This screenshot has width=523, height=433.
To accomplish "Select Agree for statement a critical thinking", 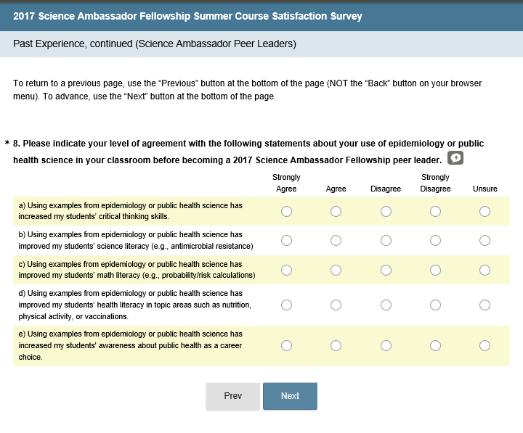I will [336, 211].
